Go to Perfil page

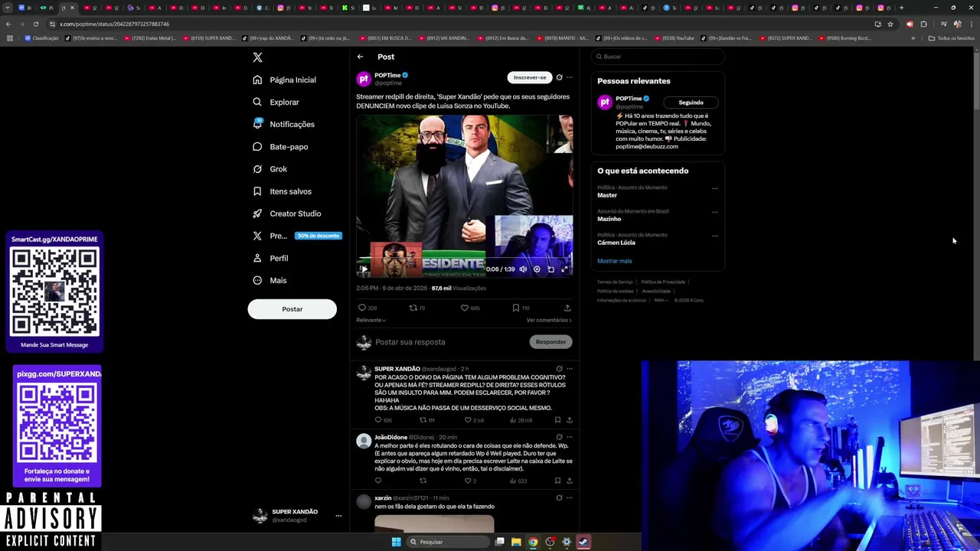tap(270, 258)
